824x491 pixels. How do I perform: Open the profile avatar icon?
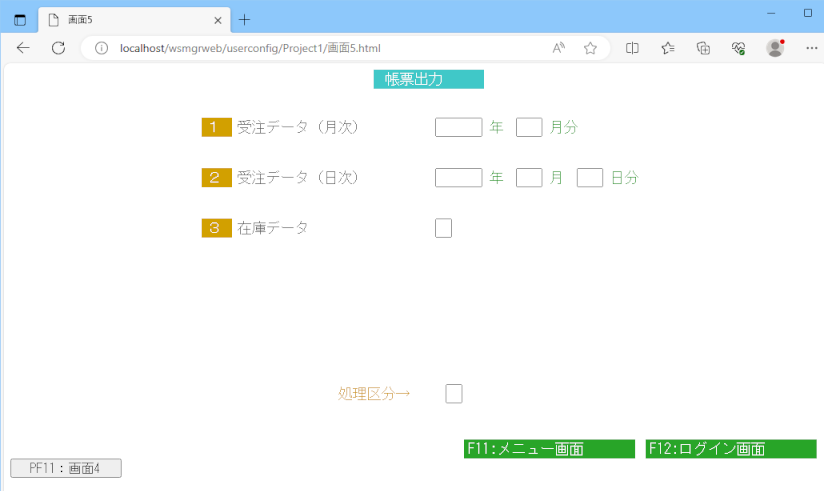775,48
